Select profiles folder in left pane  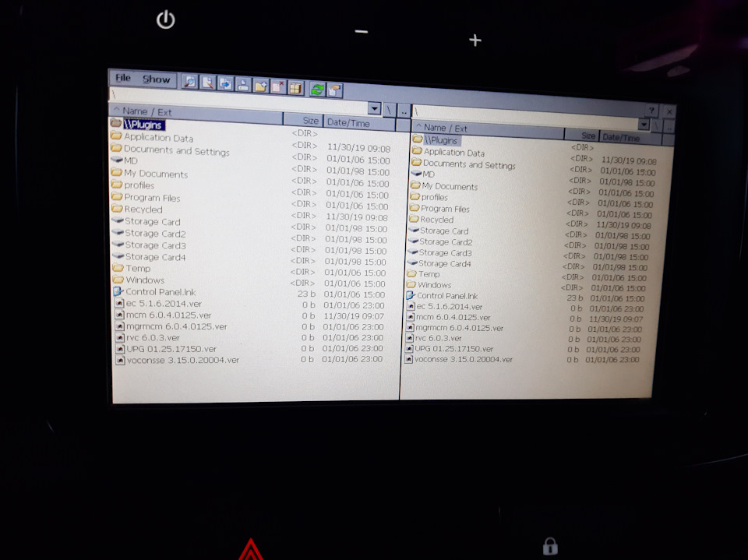click(132, 185)
